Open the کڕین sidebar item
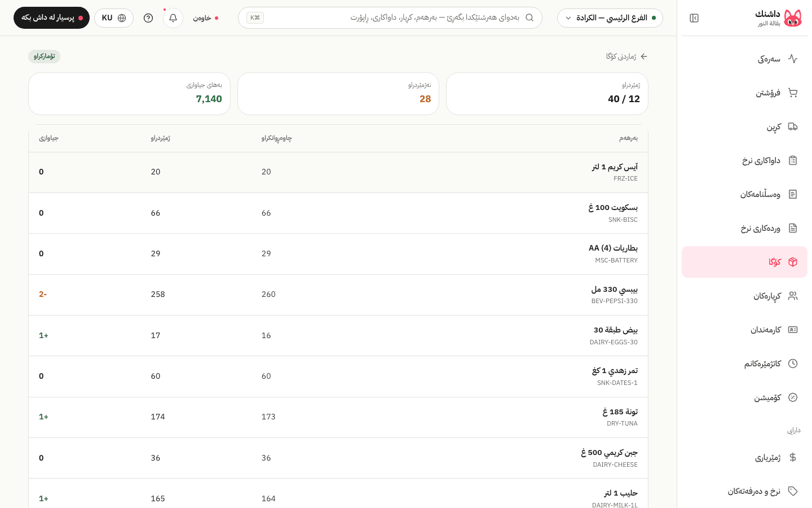812x508 pixels. click(x=744, y=126)
